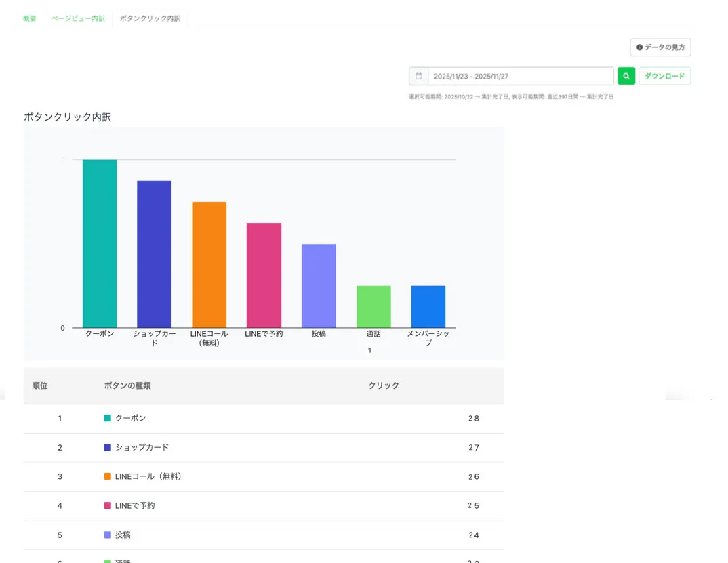Click the indigo ショップカード chart bar
This screenshot has height=563, width=728.
point(154,254)
